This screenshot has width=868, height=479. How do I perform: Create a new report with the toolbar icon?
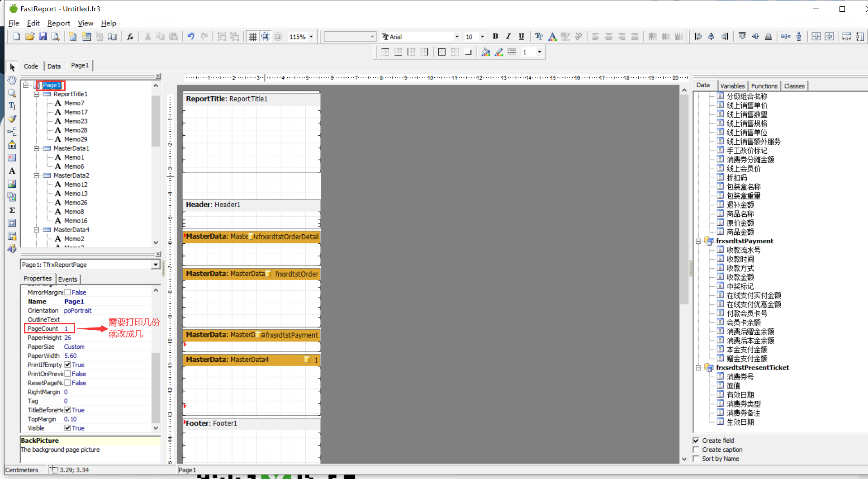pos(16,37)
